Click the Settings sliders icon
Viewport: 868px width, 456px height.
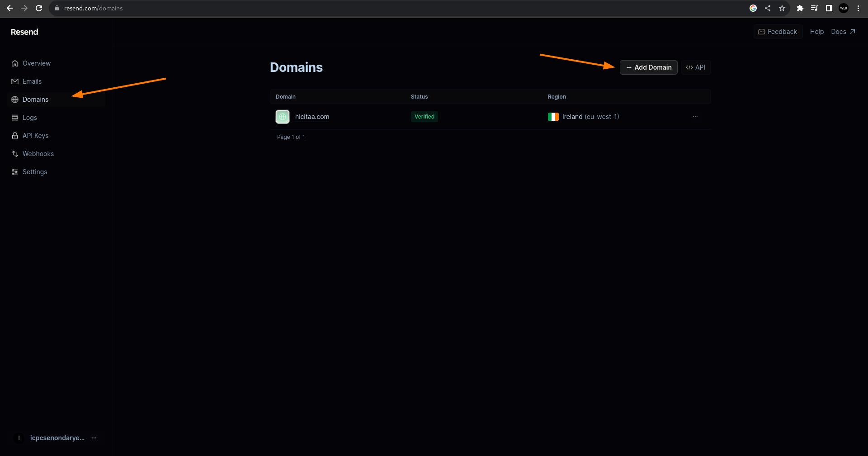coord(15,172)
